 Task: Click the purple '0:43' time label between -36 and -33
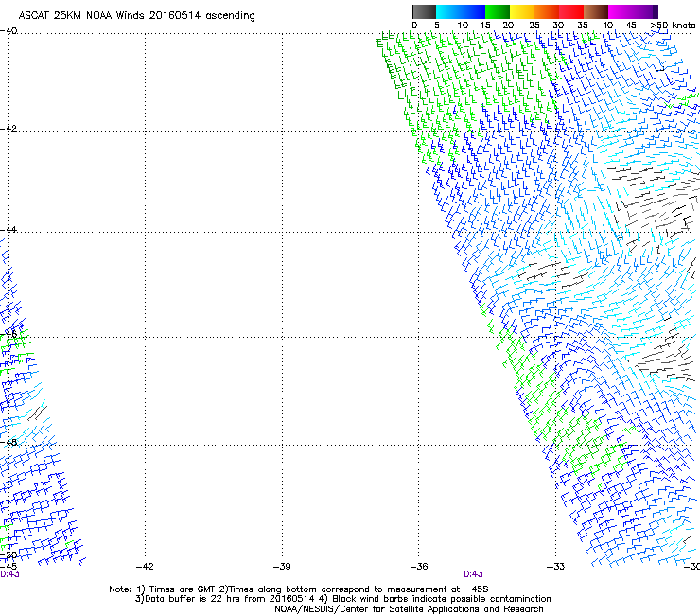473,574
